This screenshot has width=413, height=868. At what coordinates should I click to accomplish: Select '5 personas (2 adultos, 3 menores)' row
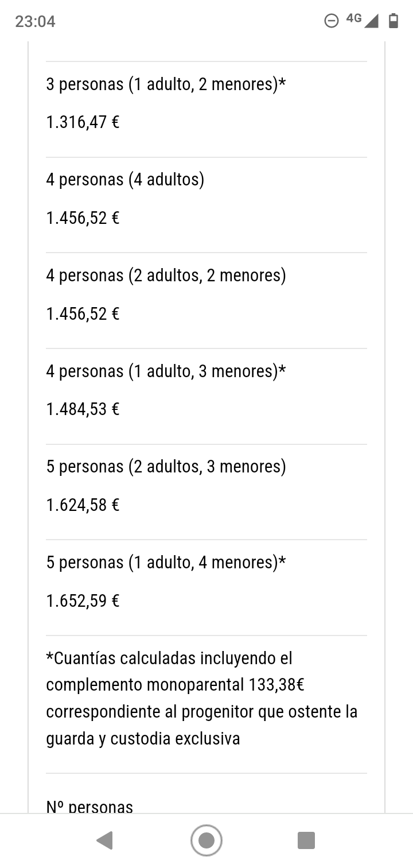click(x=206, y=492)
